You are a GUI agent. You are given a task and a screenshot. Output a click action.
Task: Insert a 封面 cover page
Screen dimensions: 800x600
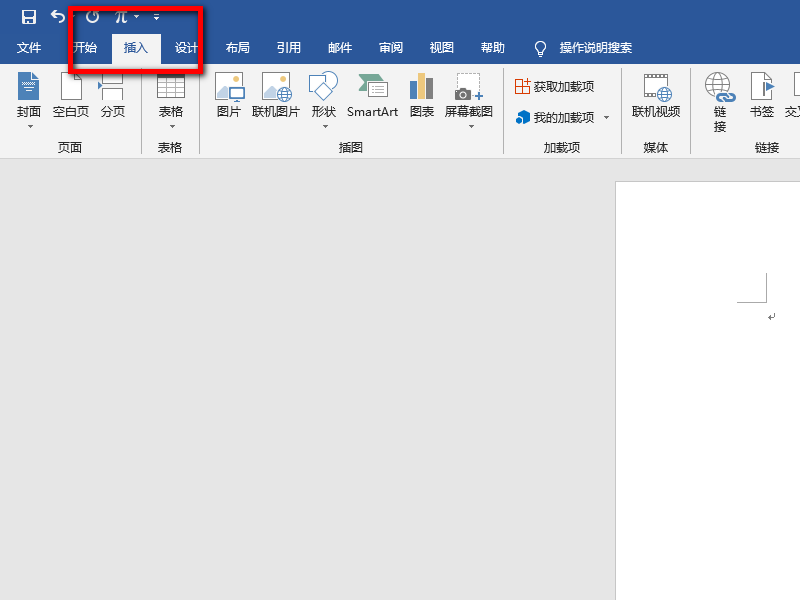click(29, 100)
